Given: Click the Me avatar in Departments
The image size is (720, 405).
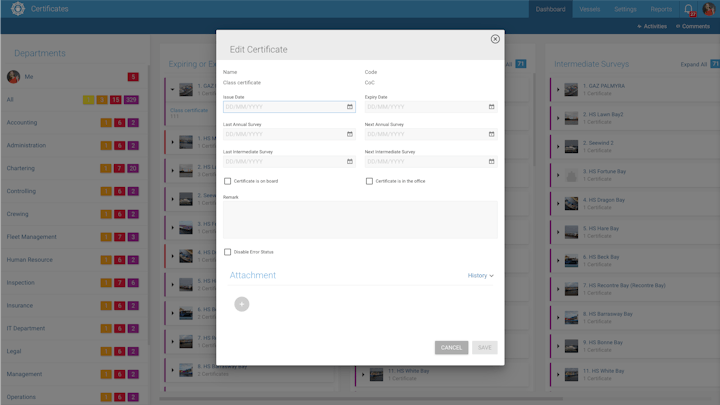Looking at the screenshot, I should 13,77.
